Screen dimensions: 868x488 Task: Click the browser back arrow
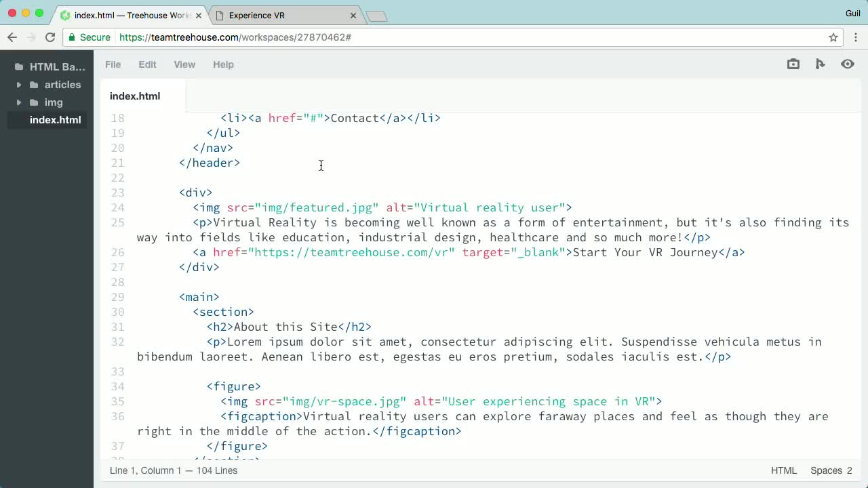pos(12,37)
